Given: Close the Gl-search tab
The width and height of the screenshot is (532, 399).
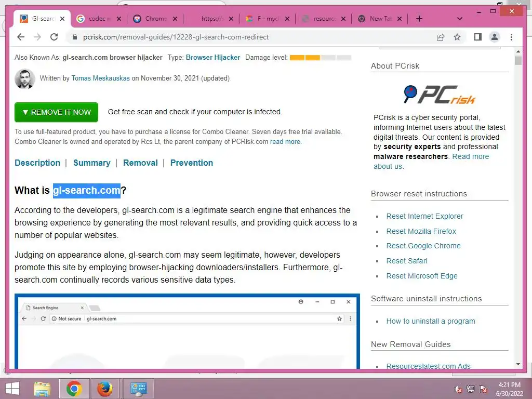Looking at the screenshot, I should point(62,19).
